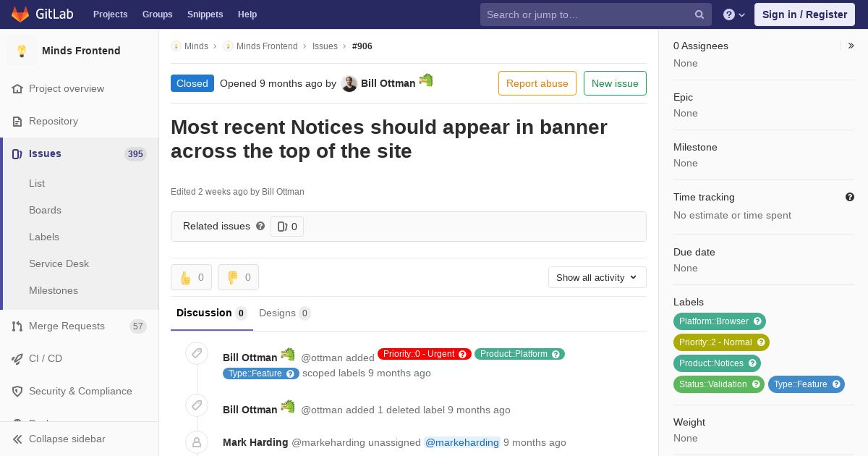Click the Report abuse button

[537, 83]
